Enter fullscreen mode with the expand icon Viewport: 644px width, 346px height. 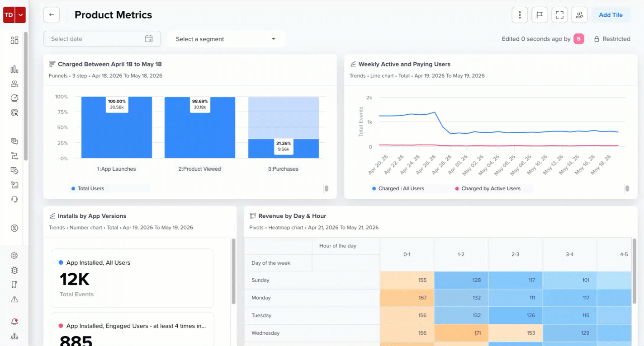coord(559,15)
